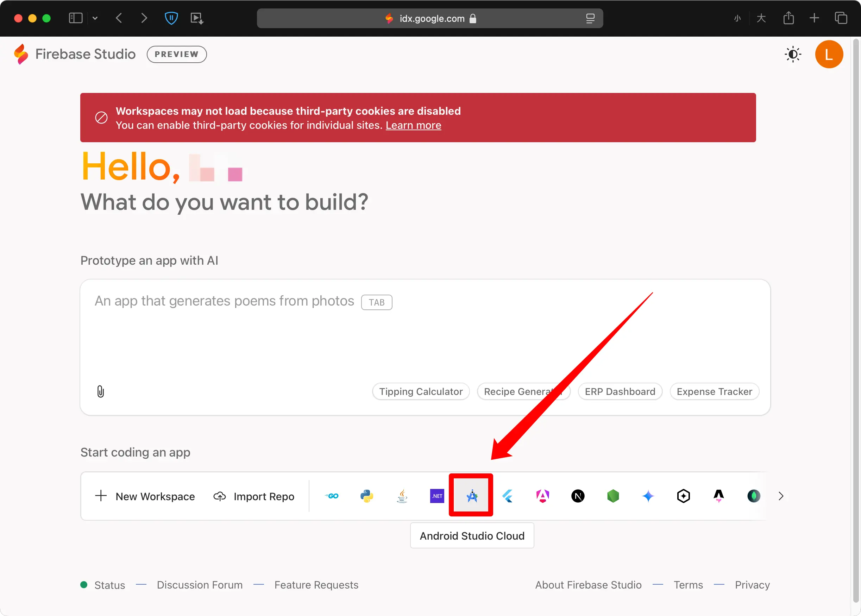This screenshot has width=861, height=616.
Task: Toggle the light/dark theme icon
Action: [793, 54]
